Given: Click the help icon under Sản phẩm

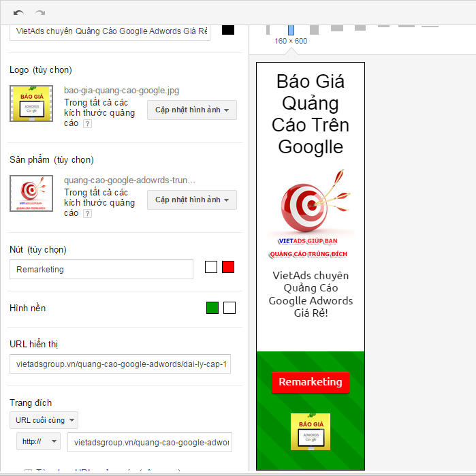Looking at the screenshot, I should click(x=87, y=214).
